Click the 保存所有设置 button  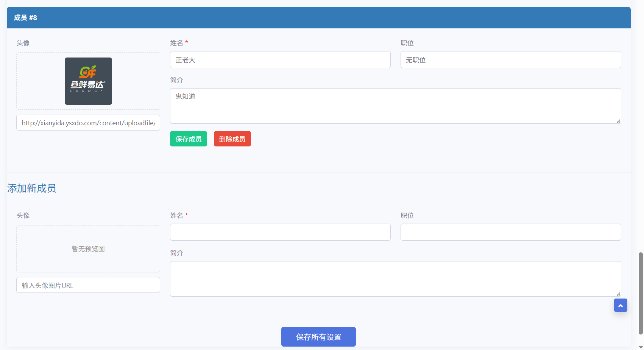[318, 337]
